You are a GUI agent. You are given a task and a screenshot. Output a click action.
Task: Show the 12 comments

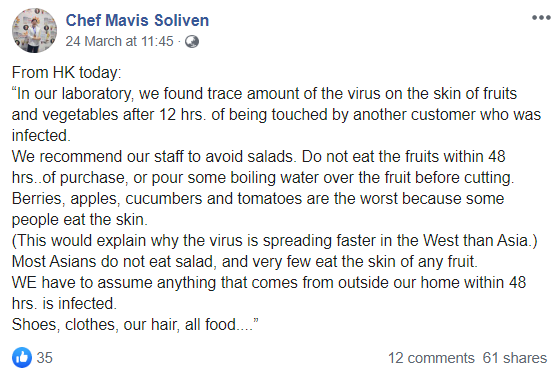tap(431, 358)
